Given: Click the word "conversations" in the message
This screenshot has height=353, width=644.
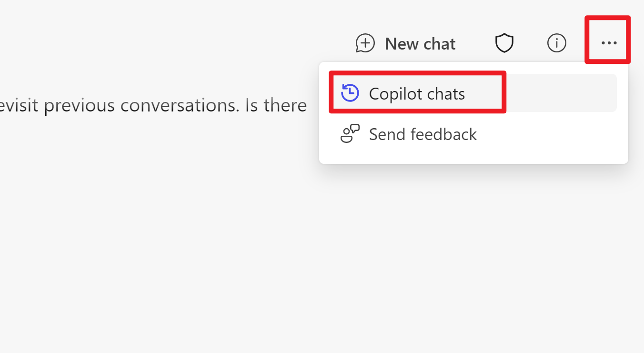Looking at the screenshot, I should click(180, 105).
